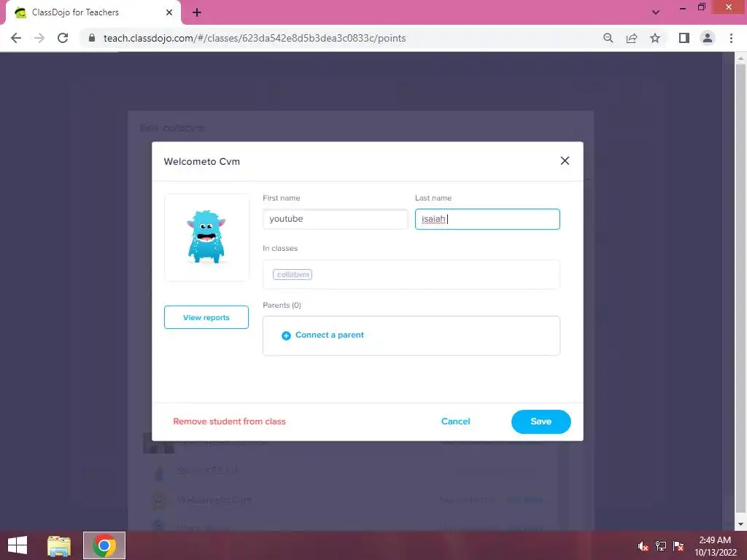This screenshot has width=747, height=560.
Task: Click the Parents (0) label
Action: pos(282,306)
